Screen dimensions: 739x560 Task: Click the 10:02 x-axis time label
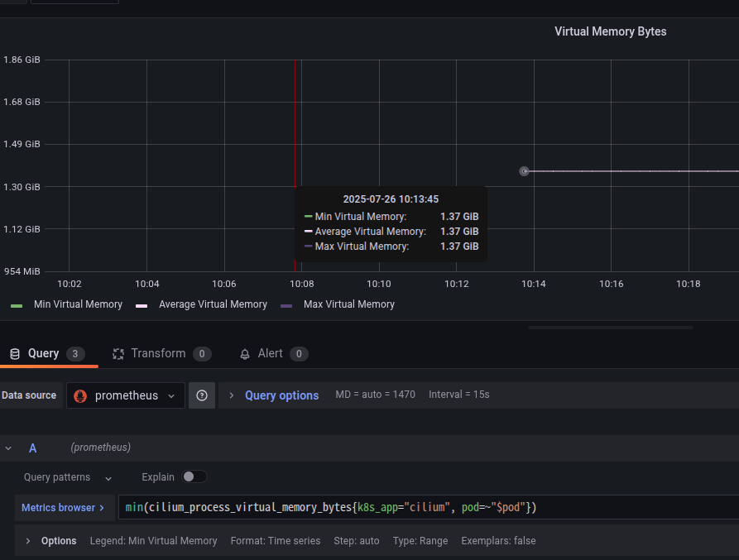(x=70, y=284)
